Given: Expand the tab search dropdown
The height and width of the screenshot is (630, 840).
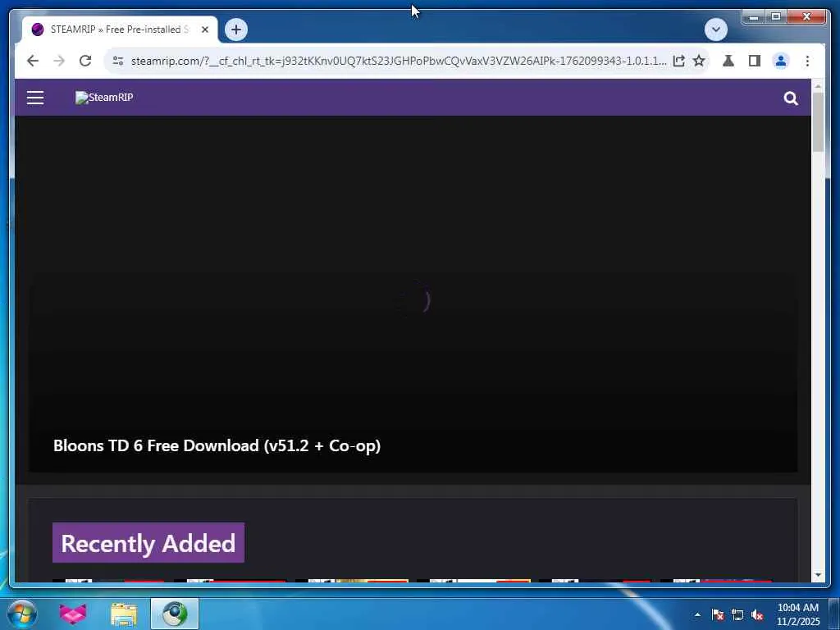Looking at the screenshot, I should pos(715,30).
